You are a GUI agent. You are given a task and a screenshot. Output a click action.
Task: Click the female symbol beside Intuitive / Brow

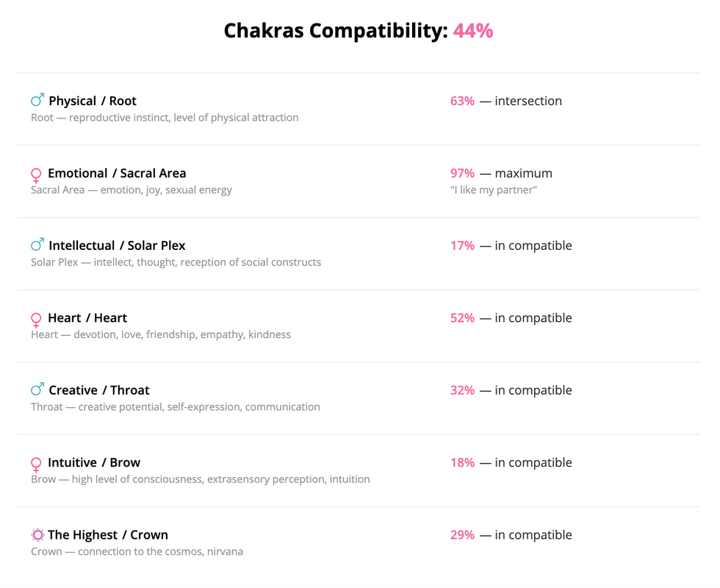(36, 465)
